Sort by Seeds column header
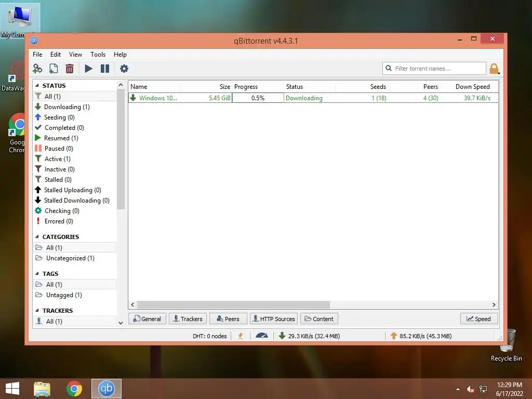 pyautogui.click(x=362, y=87)
